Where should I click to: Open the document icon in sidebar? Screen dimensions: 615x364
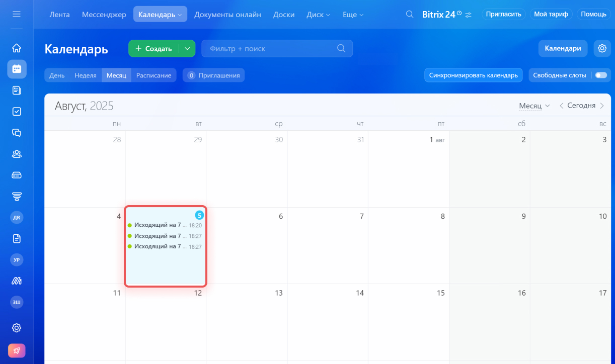point(17,238)
